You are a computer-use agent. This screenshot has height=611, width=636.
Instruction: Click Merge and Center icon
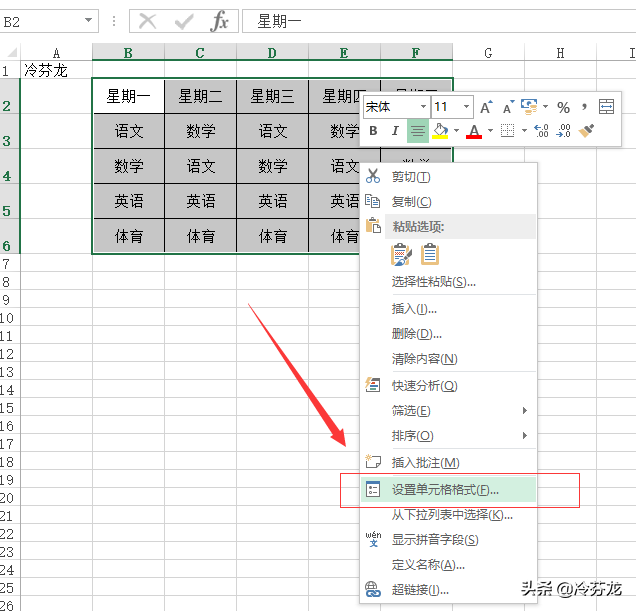(x=606, y=107)
